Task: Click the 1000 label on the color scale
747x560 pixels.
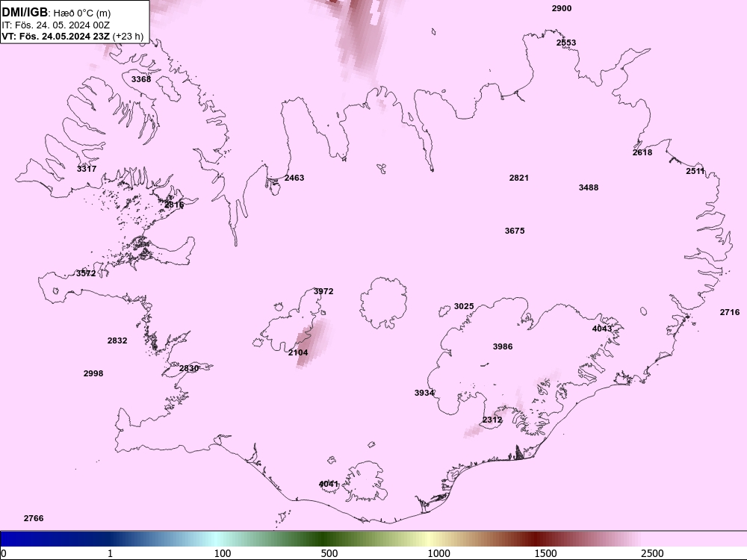Action: [x=438, y=553]
